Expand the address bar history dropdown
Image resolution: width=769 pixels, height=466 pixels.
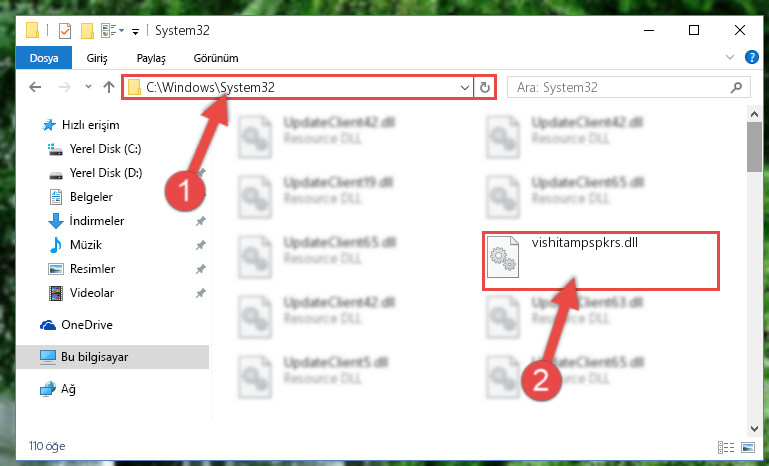coord(464,87)
